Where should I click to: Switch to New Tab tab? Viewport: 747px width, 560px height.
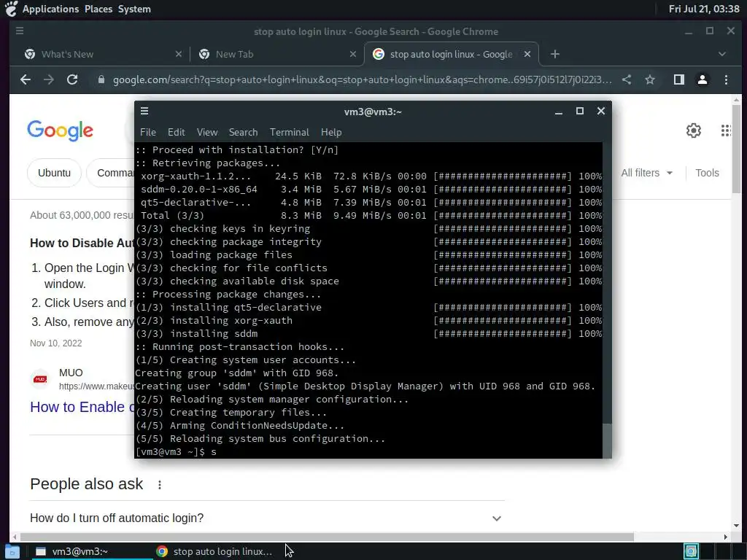point(276,54)
